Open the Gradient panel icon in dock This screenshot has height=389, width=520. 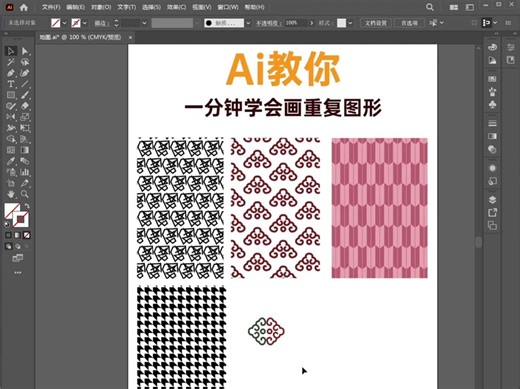(x=492, y=136)
